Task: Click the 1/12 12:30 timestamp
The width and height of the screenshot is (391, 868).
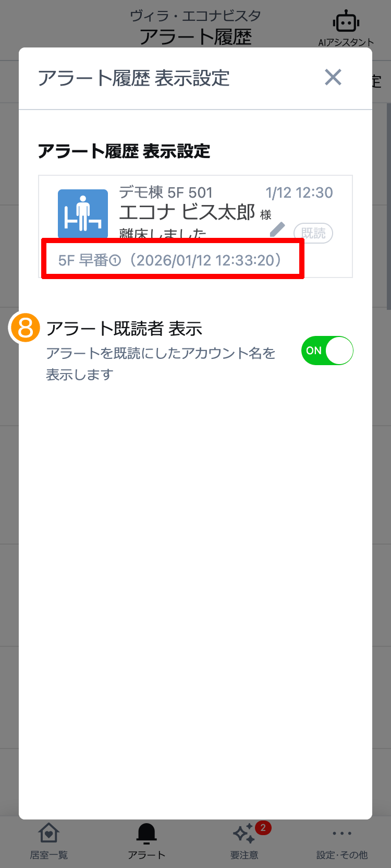Action: coord(299,192)
